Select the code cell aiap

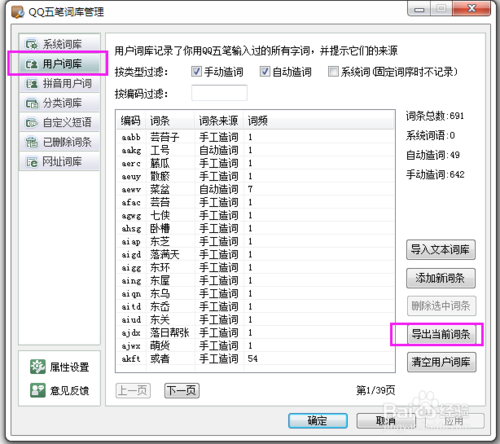[131, 241]
